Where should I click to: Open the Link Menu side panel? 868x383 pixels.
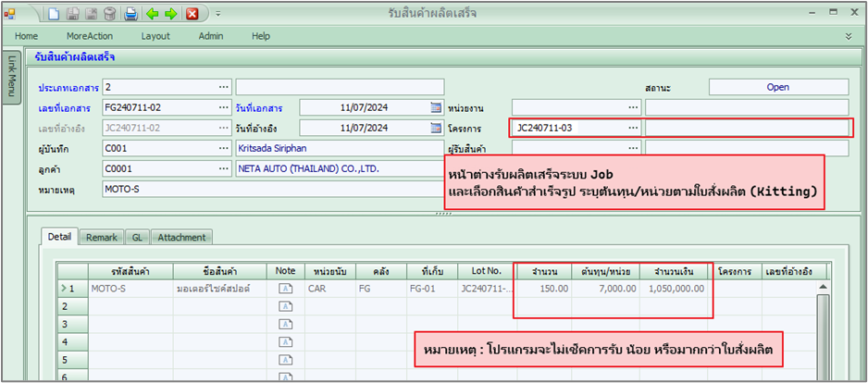pyautogui.click(x=11, y=76)
